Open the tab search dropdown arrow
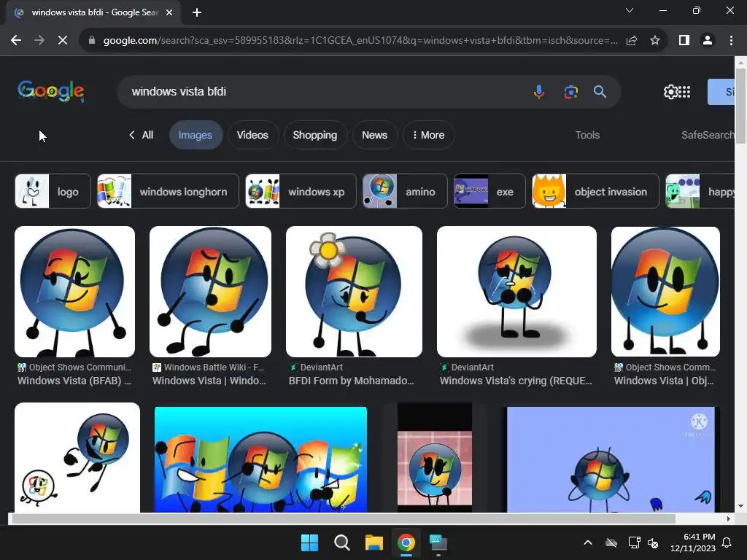 pos(630,10)
